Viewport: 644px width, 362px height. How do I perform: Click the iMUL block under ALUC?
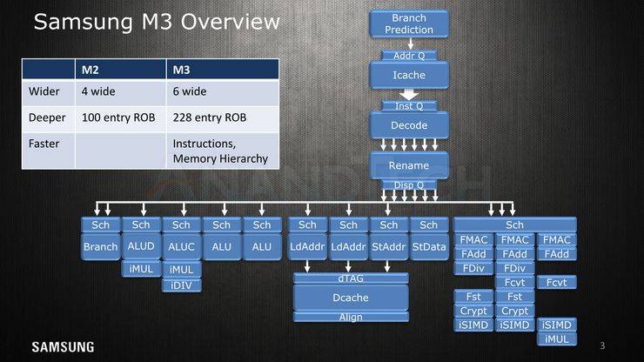click(181, 270)
